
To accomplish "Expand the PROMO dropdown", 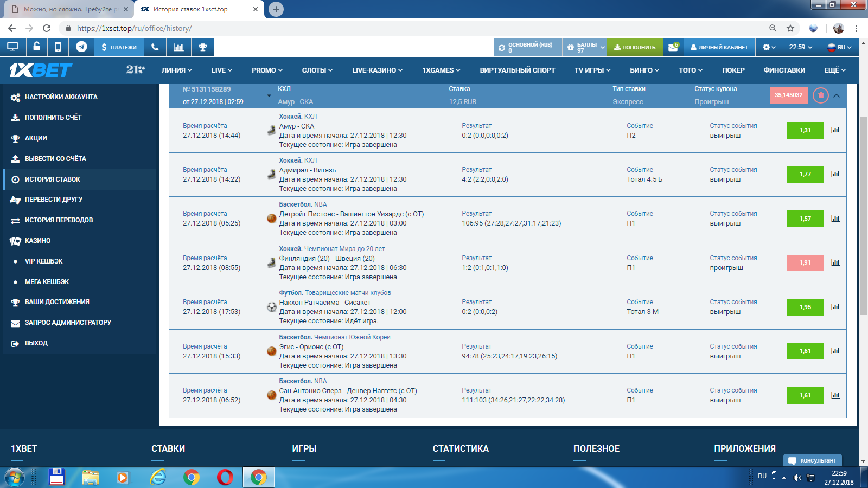I will pos(267,70).
